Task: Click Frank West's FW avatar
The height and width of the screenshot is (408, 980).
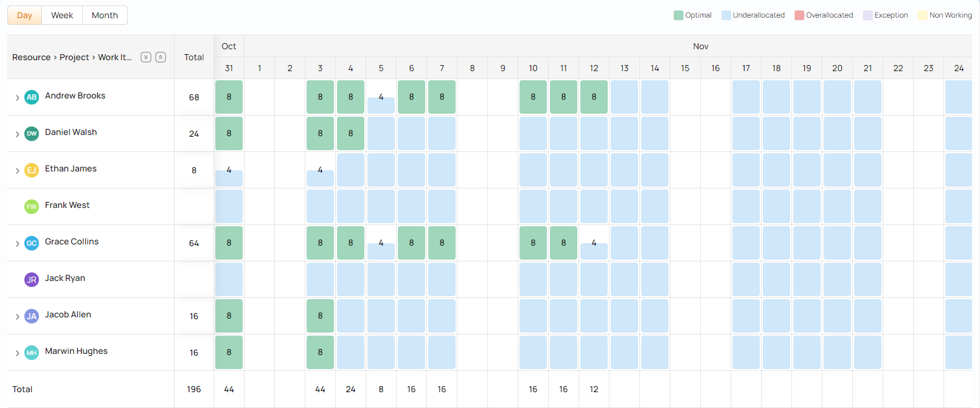Action: click(x=32, y=207)
